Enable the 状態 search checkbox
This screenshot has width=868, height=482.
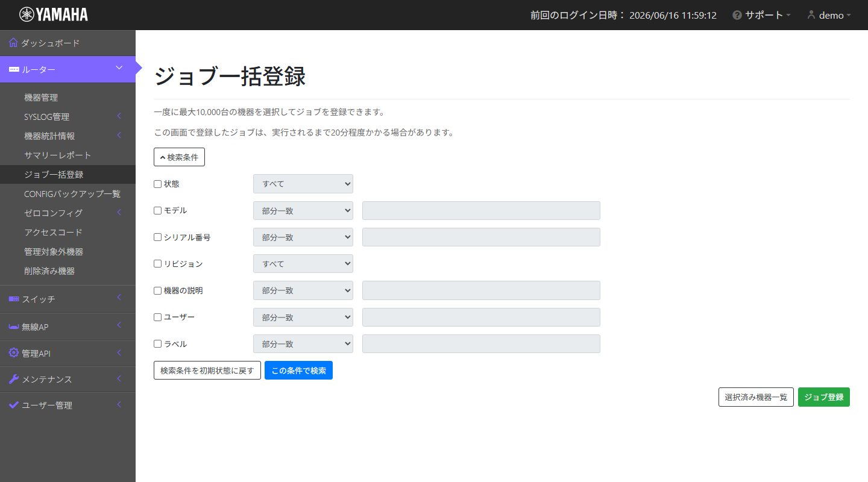pos(158,184)
